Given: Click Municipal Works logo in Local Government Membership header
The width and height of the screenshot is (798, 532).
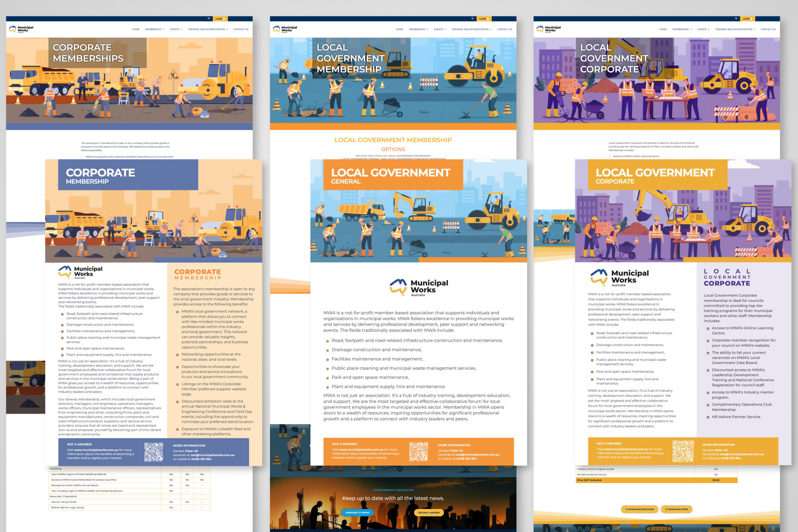Looking at the screenshot, I should [x=285, y=29].
